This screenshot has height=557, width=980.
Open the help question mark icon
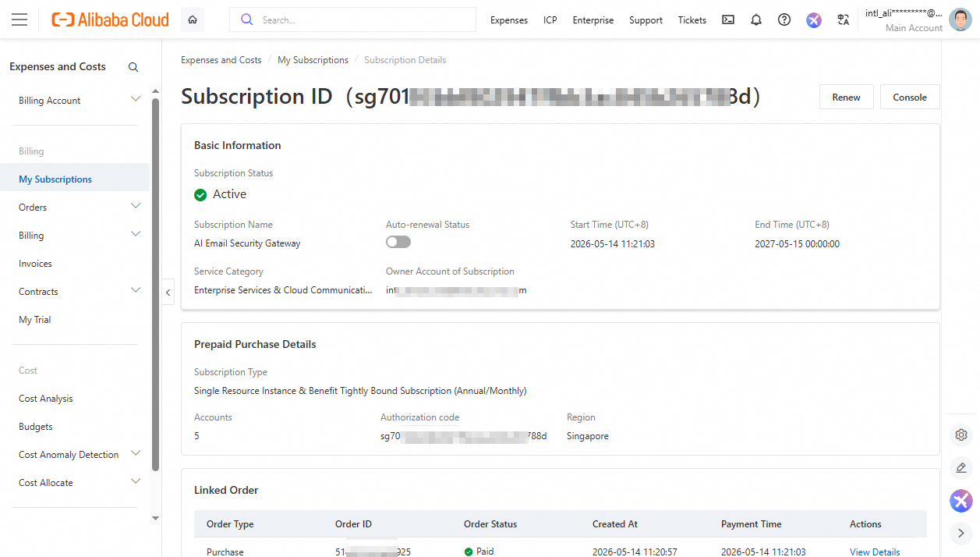point(784,20)
